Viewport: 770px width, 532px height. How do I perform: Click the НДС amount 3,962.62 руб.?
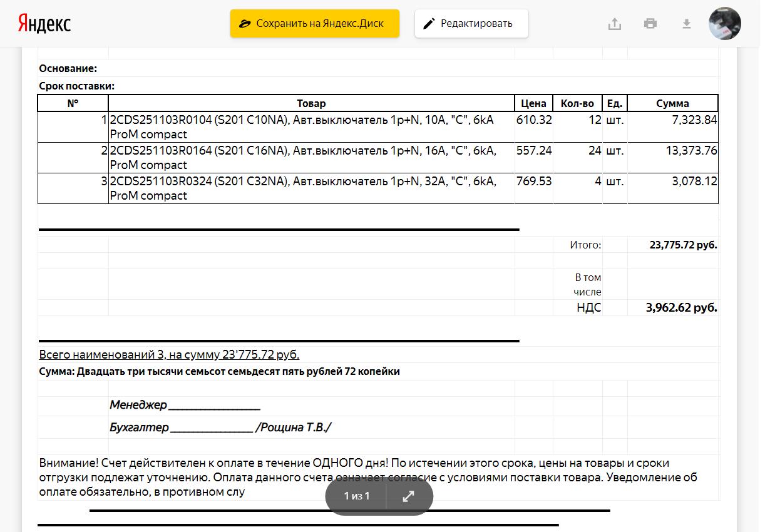tap(681, 307)
